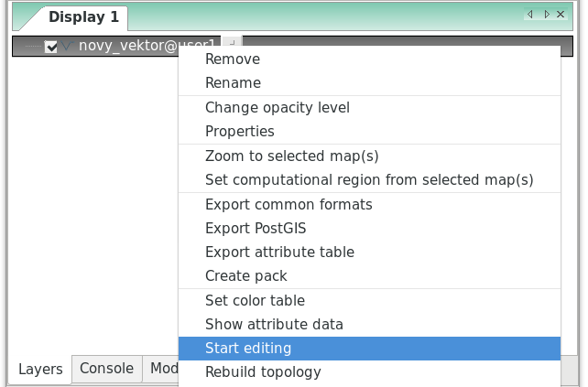Select Export PostGIS option
Screen dimensions: 588x387
tap(369, 229)
